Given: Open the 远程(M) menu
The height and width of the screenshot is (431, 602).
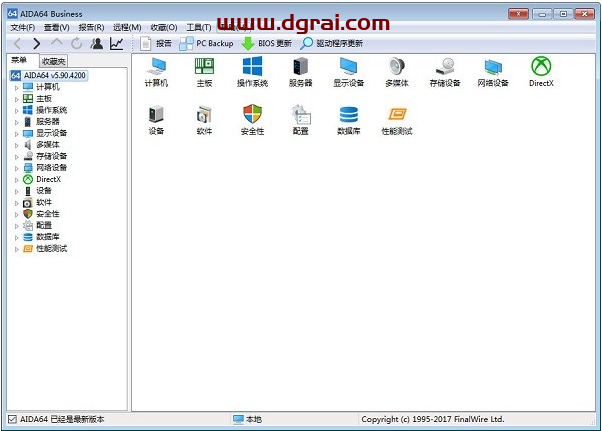Looking at the screenshot, I should tap(127, 28).
